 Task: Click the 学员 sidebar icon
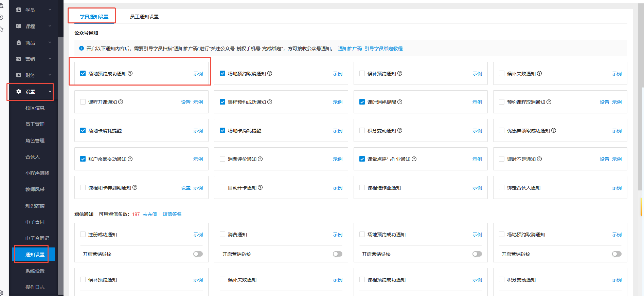[x=19, y=10]
